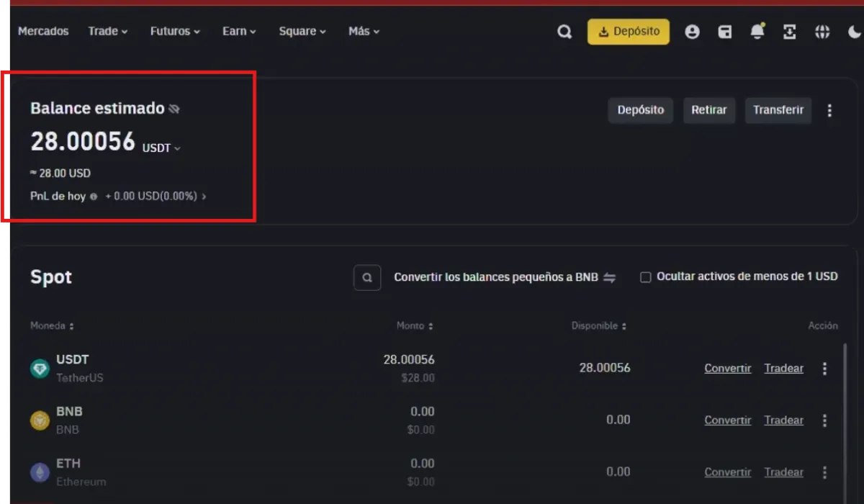The height and width of the screenshot is (504, 864).
Task: Expand the Square menu
Action: tap(302, 31)
